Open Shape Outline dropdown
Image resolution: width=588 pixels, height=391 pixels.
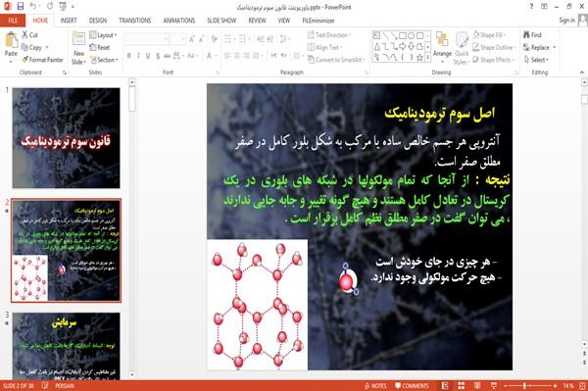click(494, 47)
